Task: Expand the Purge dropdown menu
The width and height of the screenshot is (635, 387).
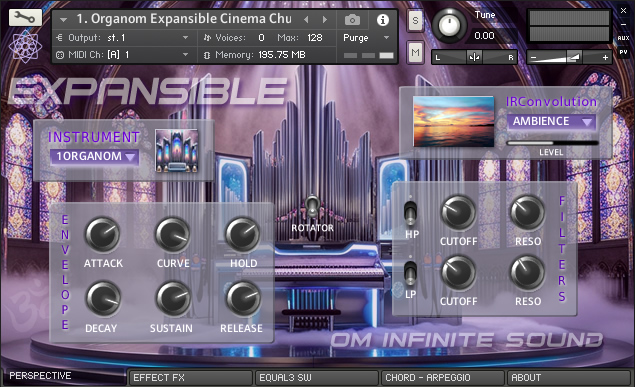Action: [x=366, y=38]
